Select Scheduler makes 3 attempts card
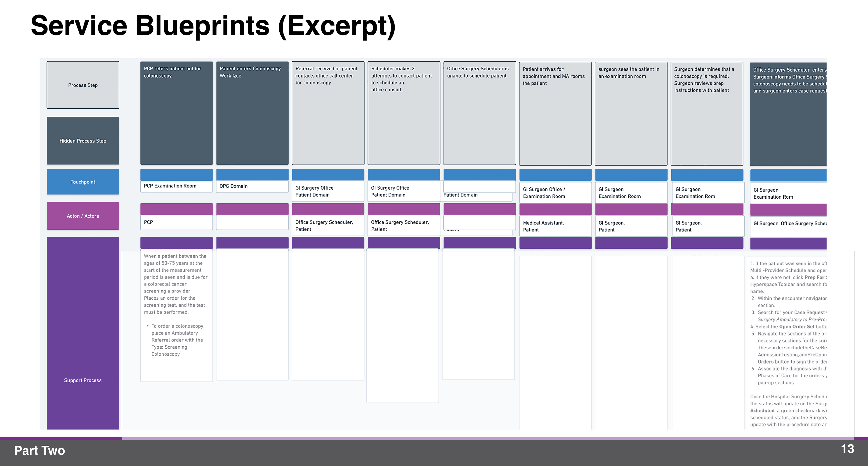Screen dimensions: 868x466 click(x=404, y=113)
